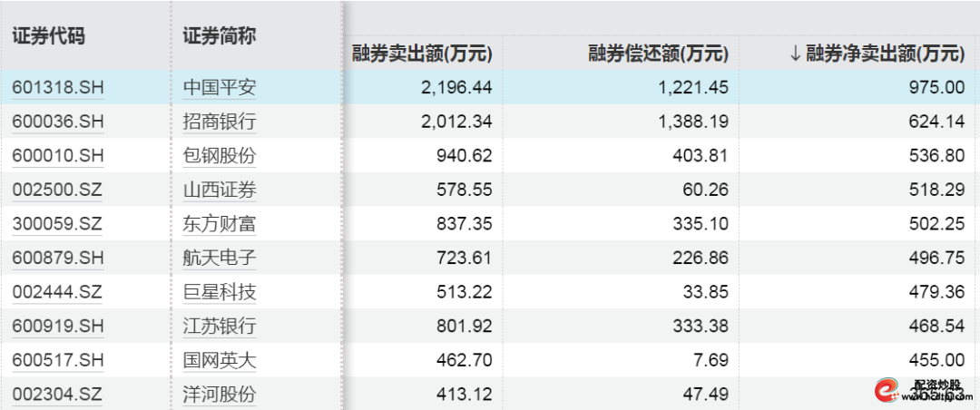The height and width of the screenshot is (410, 980).
Task: Select repayment value 33.85
Action: point(705,292)
